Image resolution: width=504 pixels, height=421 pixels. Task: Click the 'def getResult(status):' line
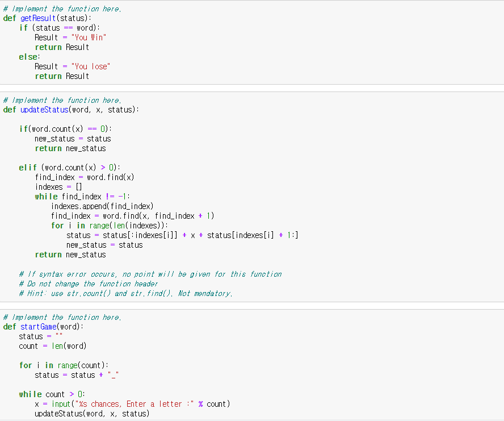[x=47, y=18]
